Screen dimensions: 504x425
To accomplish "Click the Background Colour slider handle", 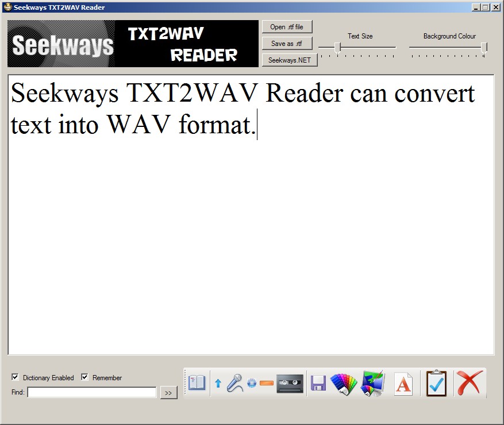I will click(484, 48).
